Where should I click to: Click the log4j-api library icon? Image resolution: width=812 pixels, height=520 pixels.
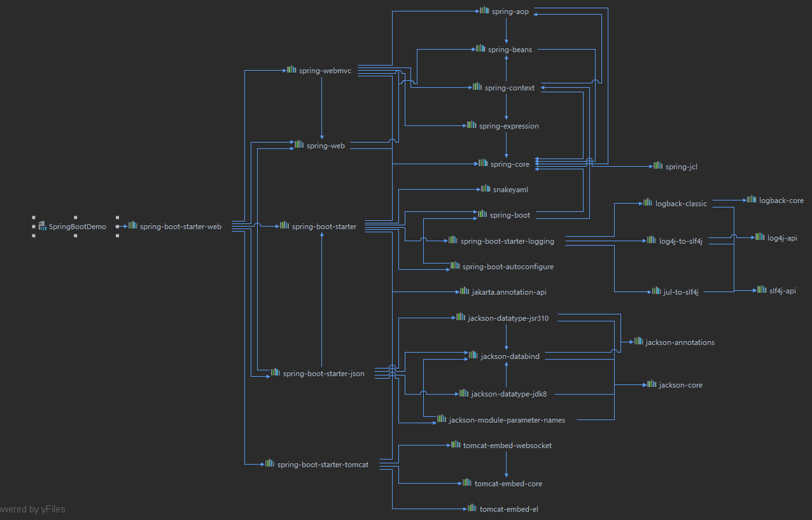pos(760,237)
